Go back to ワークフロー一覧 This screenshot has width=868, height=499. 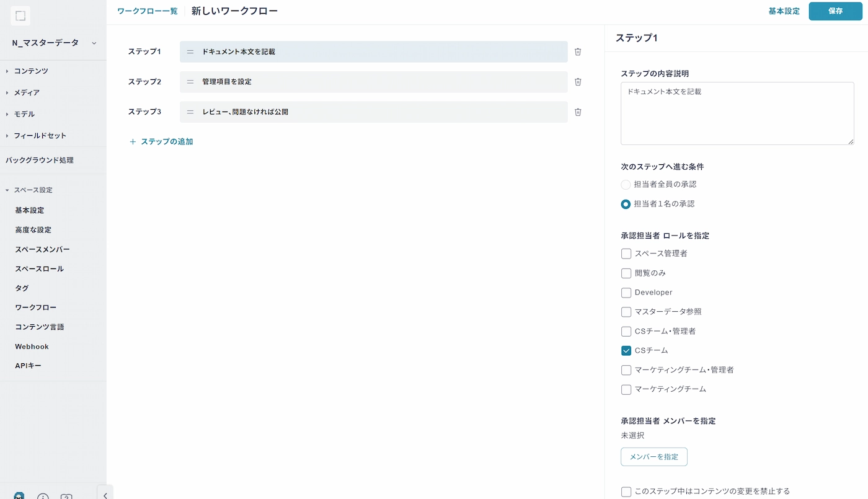coord(148,11)
